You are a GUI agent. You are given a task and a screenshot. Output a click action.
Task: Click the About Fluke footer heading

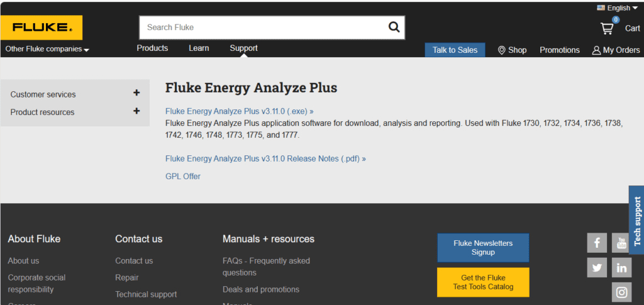(x=34, y=239)
